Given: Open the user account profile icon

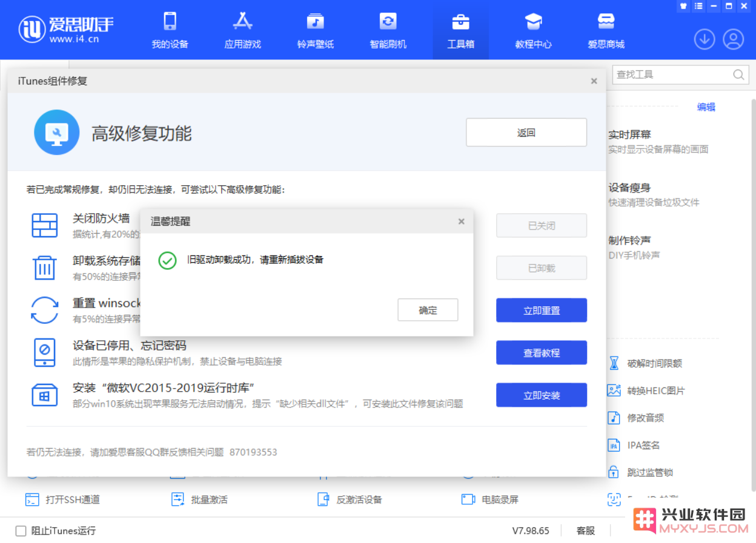Looking at the screenshot, I should pyautogui.click(x=733, y=39).
